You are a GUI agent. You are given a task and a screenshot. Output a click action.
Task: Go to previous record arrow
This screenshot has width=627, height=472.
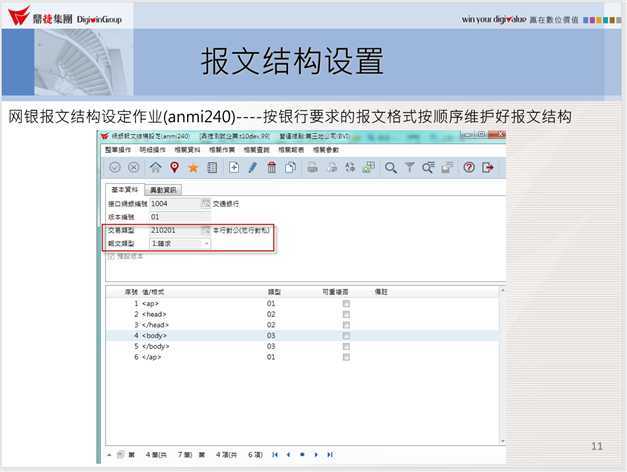click(x=288, y=454)
